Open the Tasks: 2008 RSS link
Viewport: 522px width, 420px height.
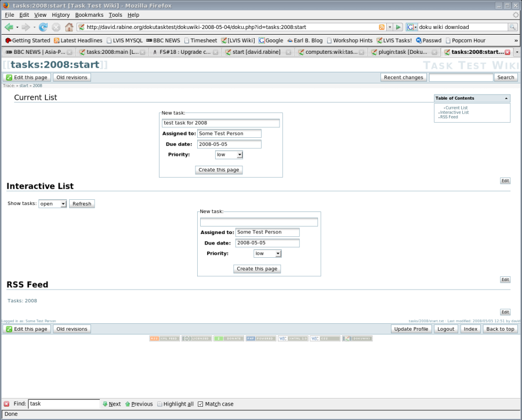coord(22,301)
